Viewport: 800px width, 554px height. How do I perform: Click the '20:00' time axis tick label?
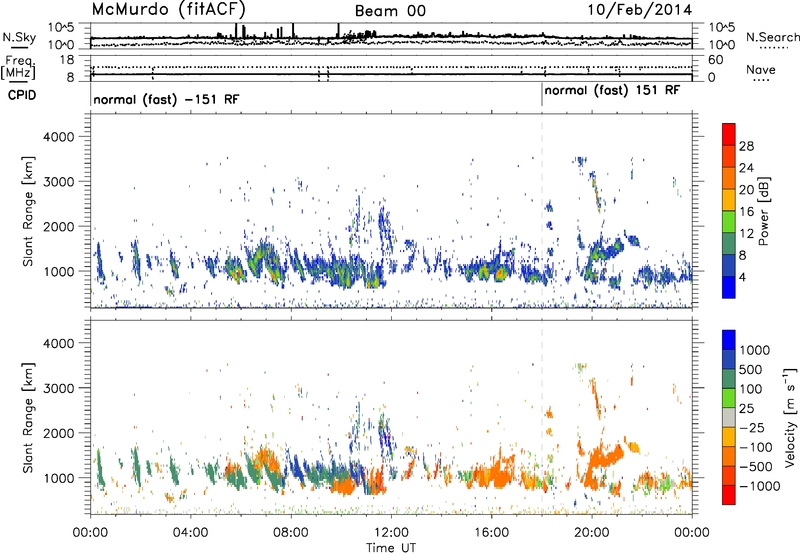[x=591, y=533]
